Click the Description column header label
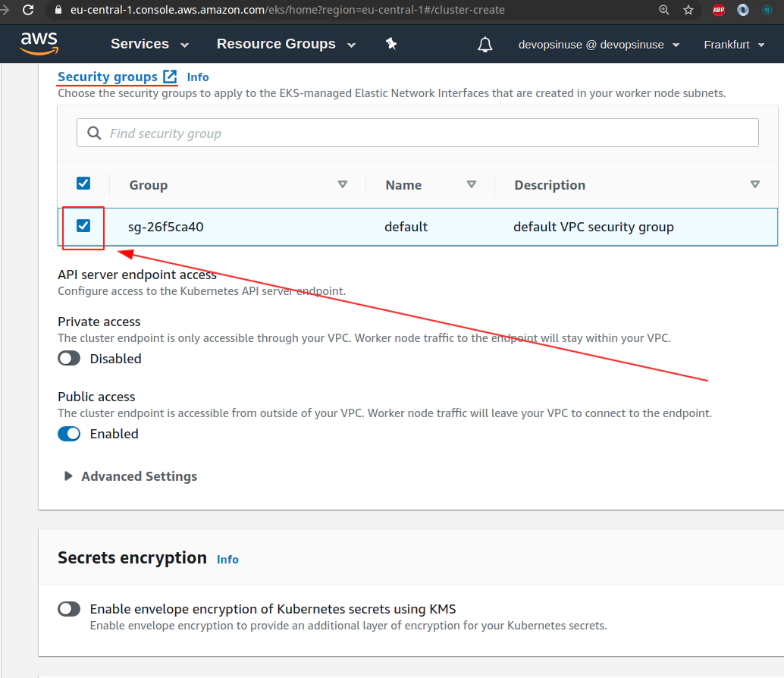The width and height of the screenshot is (784, 678). (550, 185)
